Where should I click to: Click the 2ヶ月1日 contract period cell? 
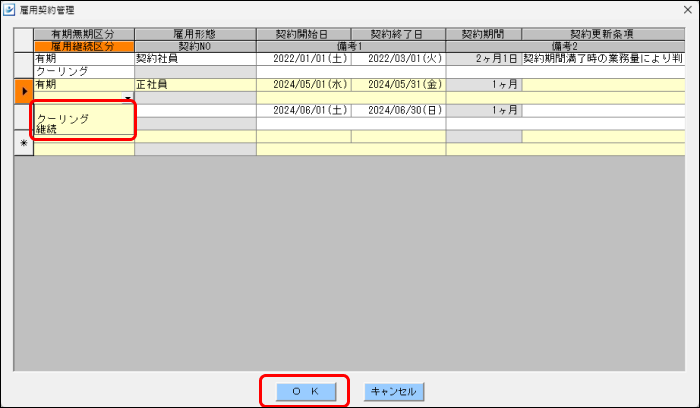click(483, 58)
